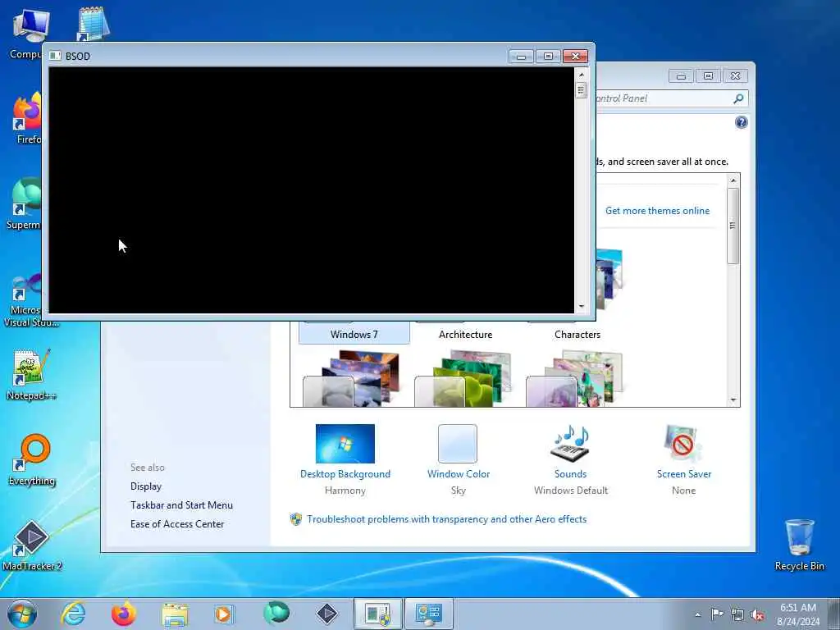
Task: Close the BSOD window
Action: click(x=575, y=56)
